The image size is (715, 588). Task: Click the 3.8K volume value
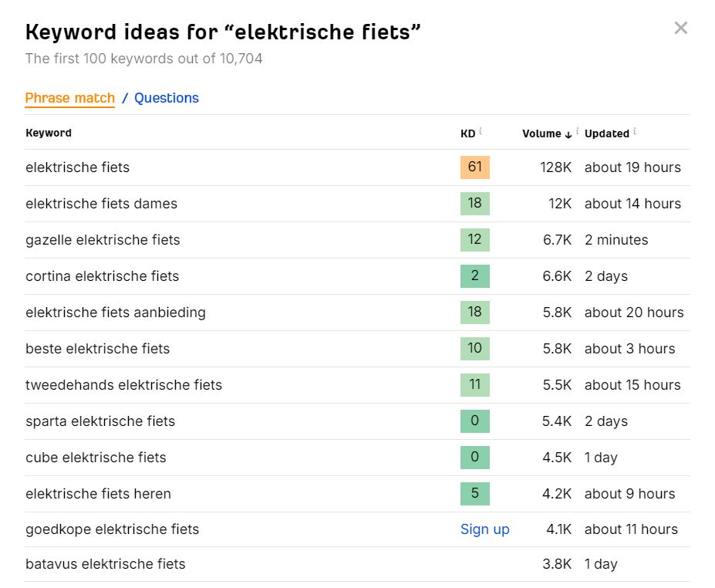[x=557, y=564]
